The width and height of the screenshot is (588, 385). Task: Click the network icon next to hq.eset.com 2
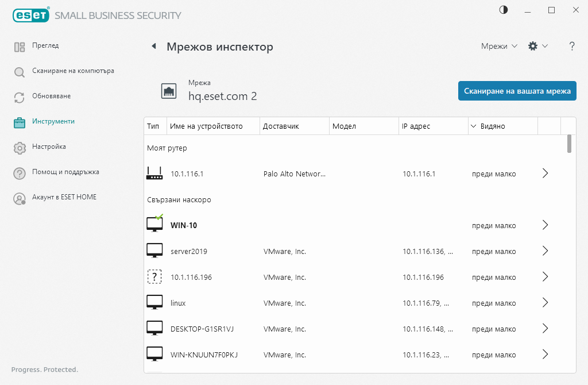coord(169,91)
